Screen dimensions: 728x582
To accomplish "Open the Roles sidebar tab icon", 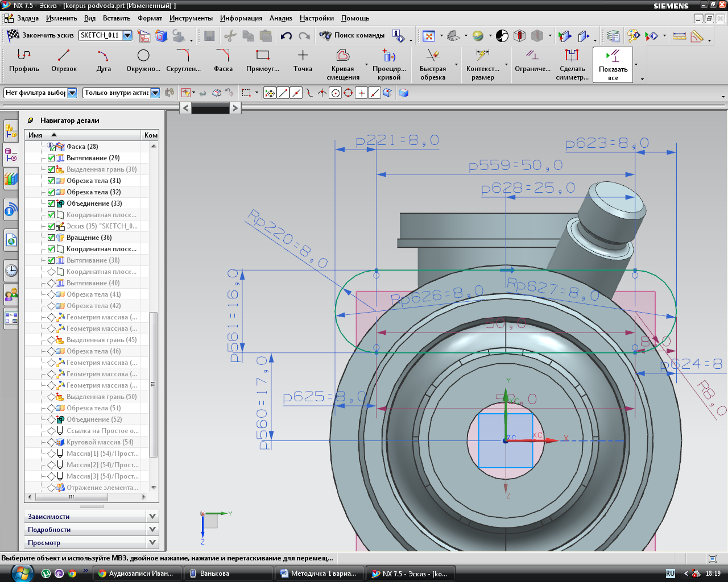I will [x=11, y=294].
